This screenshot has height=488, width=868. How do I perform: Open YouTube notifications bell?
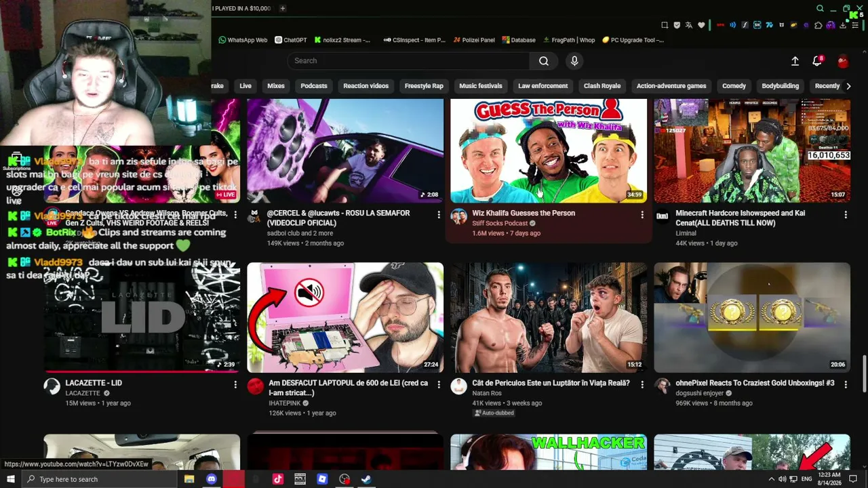click(x=817, y=61)
